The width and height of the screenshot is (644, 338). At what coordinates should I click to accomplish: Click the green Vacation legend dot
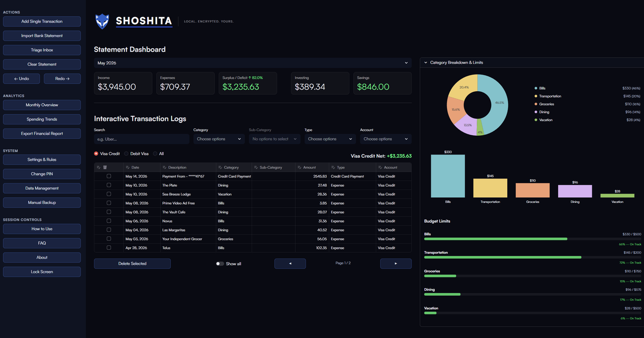click(x=536, y=120)
